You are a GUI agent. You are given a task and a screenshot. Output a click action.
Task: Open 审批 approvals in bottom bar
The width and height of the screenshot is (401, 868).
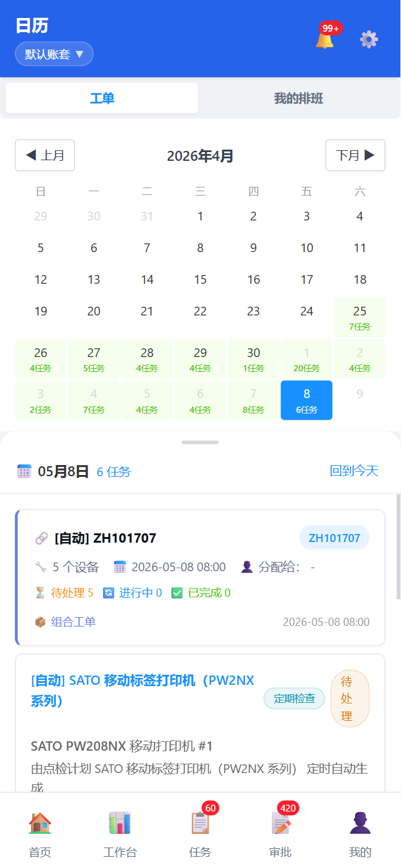coord(281,834)
